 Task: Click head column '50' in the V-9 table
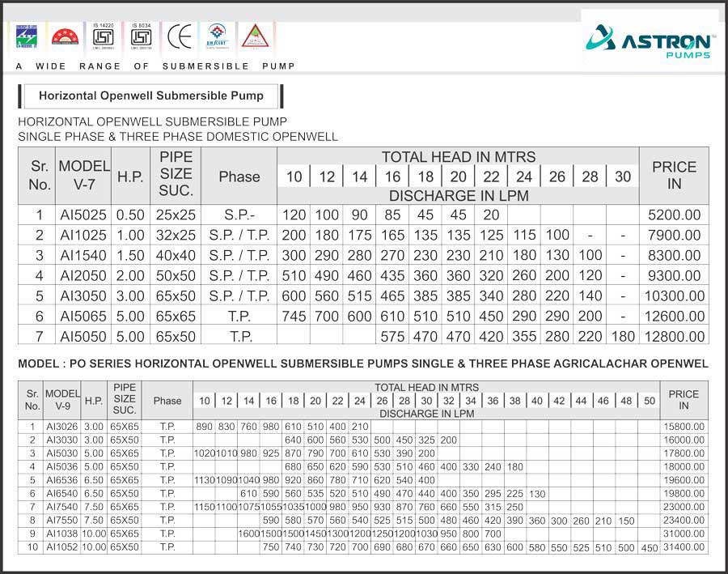tap(649, 401)
